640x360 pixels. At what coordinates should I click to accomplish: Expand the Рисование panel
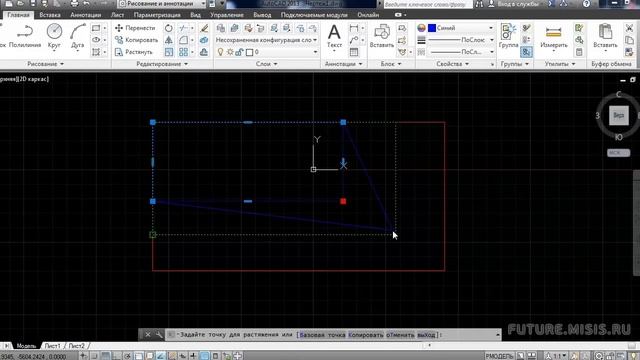pyautogui.click(x=45, y=64)
